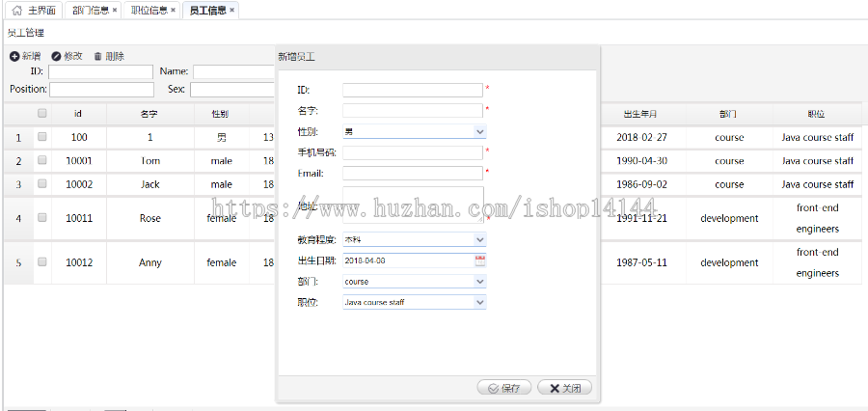
Task: Switch to the 主界面 tab
Action: [x=35, y=11]
